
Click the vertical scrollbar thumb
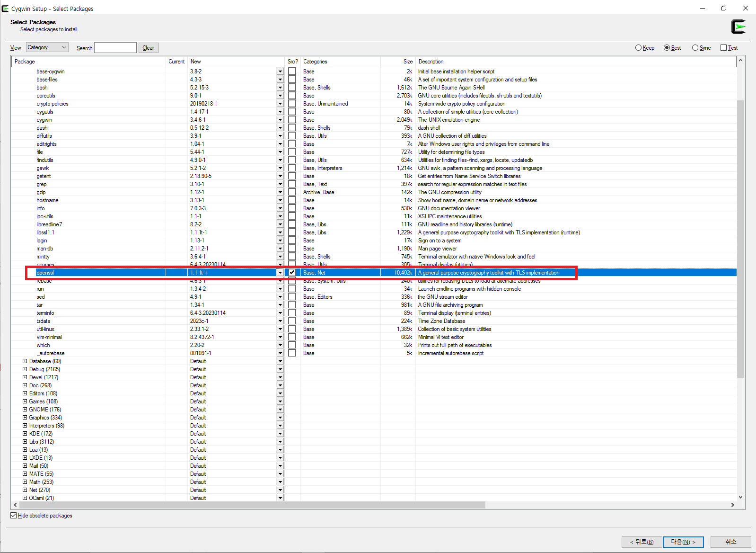click(740, 239)
